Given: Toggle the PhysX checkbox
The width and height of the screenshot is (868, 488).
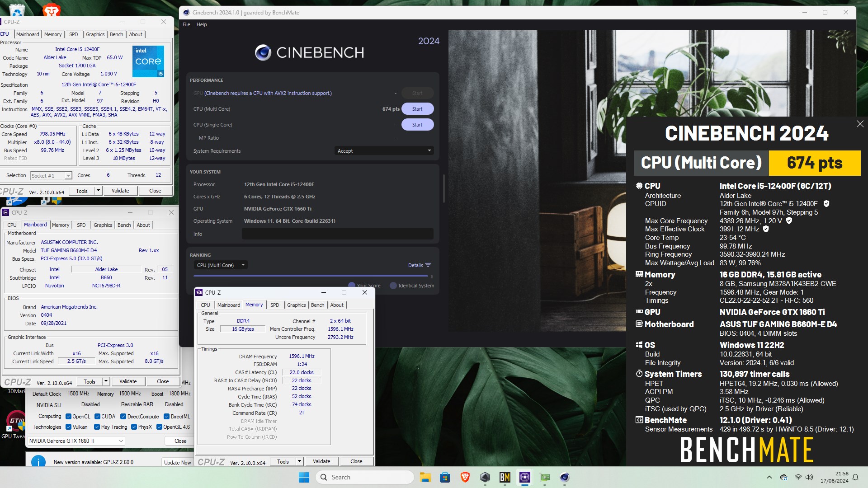Looking at the screenshot, I should pos(134,427).
